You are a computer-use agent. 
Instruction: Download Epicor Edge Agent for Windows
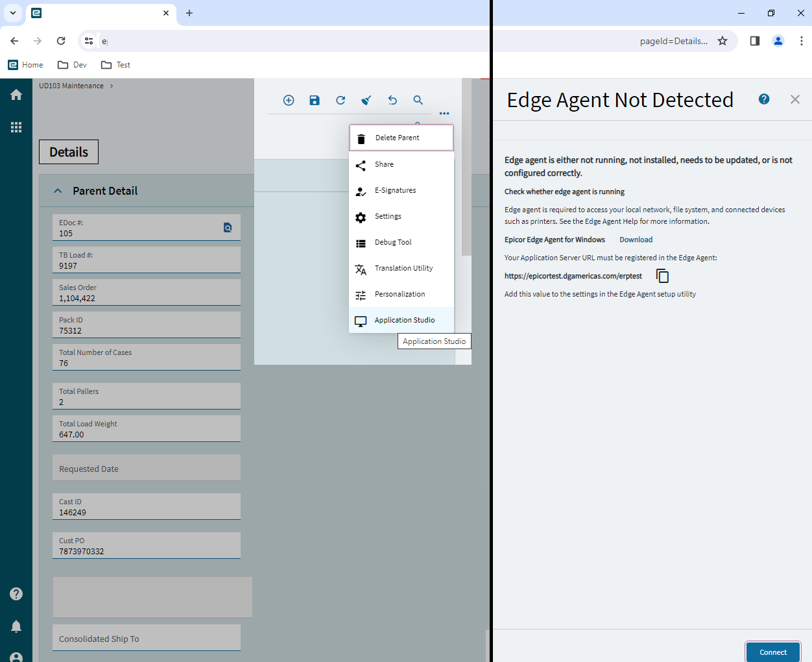tap(636, 239)
